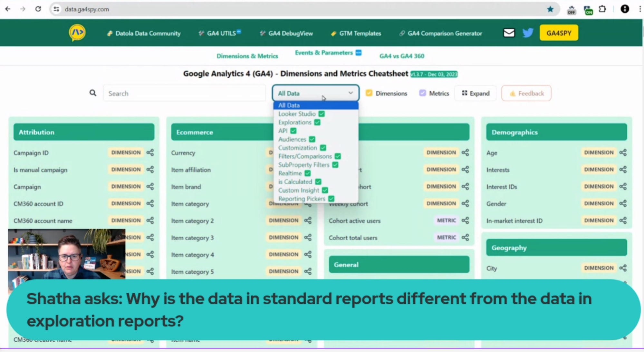Share the In-market interest ID dimension
This screenshot has width=644, height=352.
tap(623, 220)
